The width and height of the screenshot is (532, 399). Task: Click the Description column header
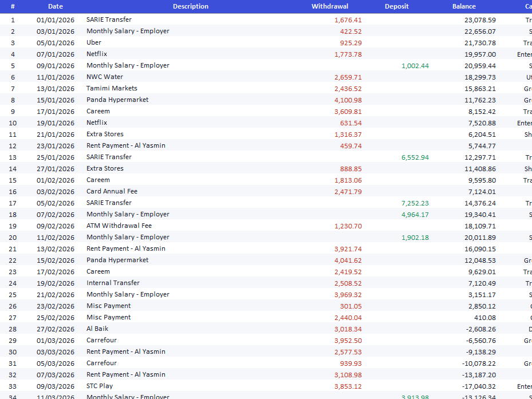(x=191, y=6)
